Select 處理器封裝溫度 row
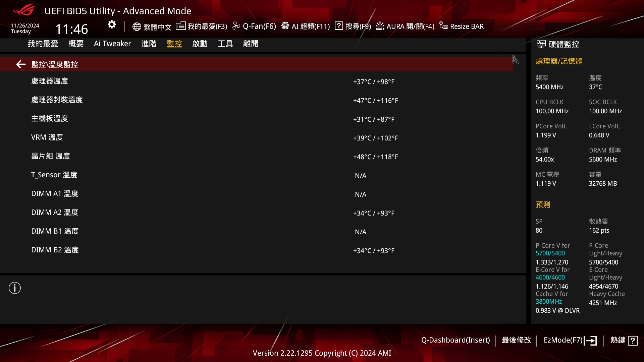Viewport: 644px width, 362px height. pyautogui.click(x=256, y=100)
